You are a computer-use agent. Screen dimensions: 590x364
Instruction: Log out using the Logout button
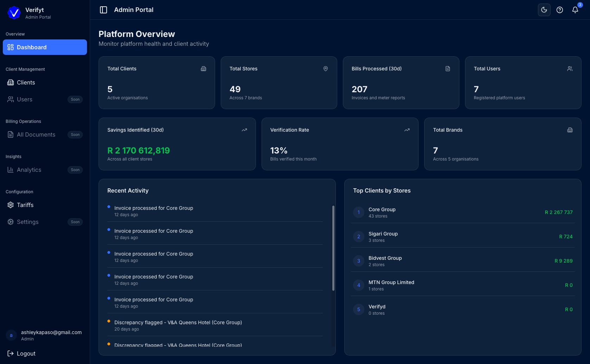pyautogui.click(x=45, y=353)
